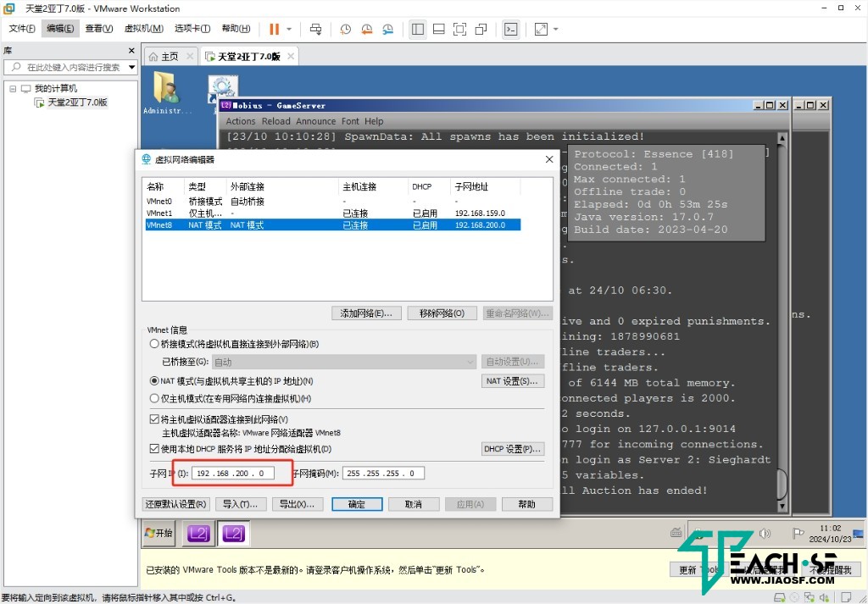Click the guest tray volume speaker icon

point(765,533)
